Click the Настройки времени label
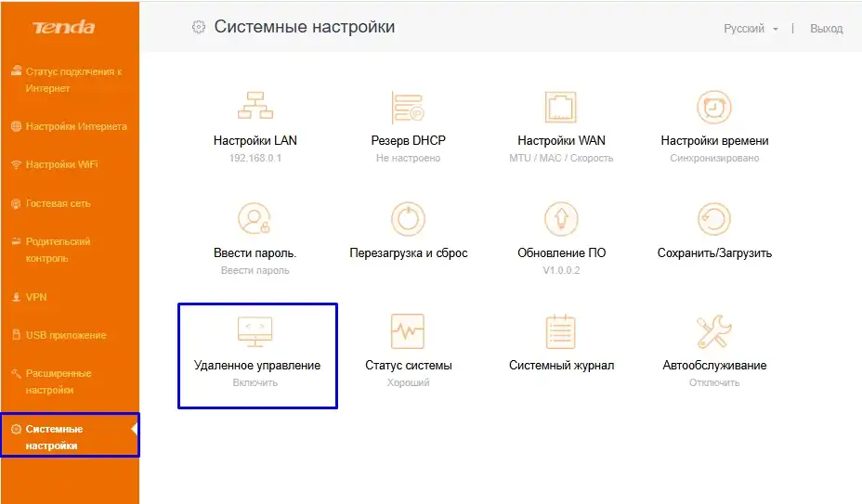The image size is (862, 504). point(714,141)
